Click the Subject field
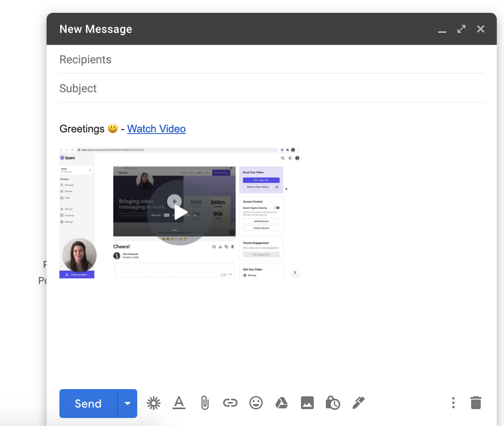Image resolution: width=504 pixels, height=426 pixels. [x=271, y=89]
